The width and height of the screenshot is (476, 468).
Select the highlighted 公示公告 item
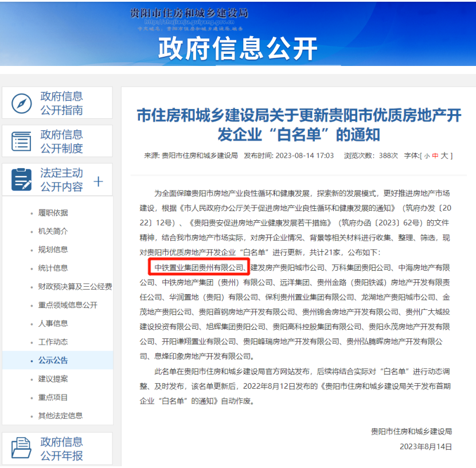[x=53, y=360]
